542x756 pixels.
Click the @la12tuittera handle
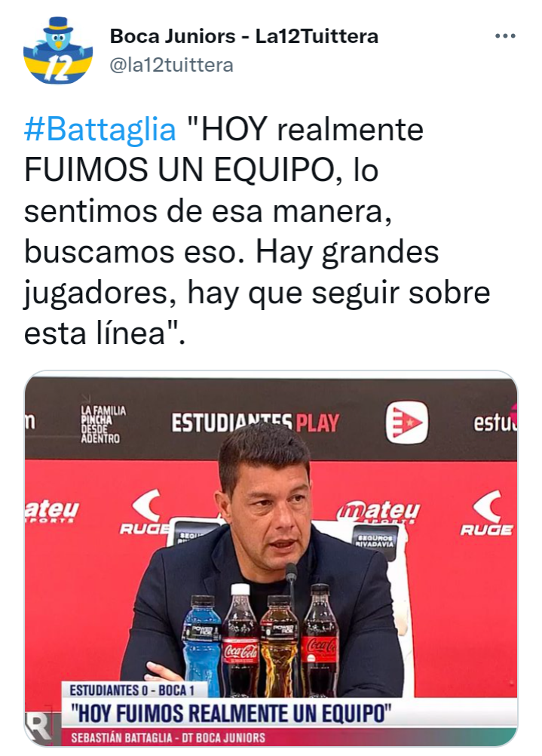pos(172,65)
